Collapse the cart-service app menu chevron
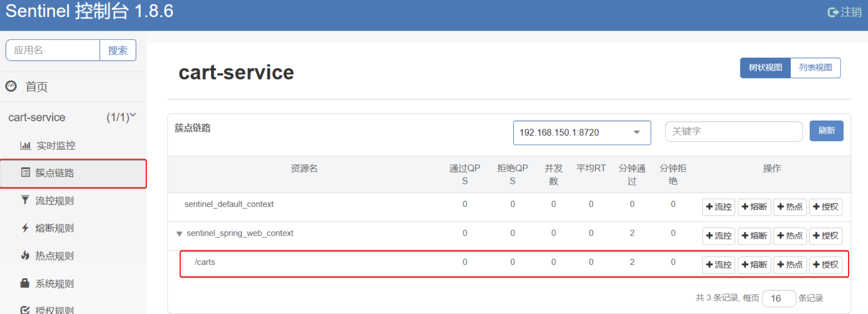This screenshot has height=314, width=868. click(x=133, y=115)
